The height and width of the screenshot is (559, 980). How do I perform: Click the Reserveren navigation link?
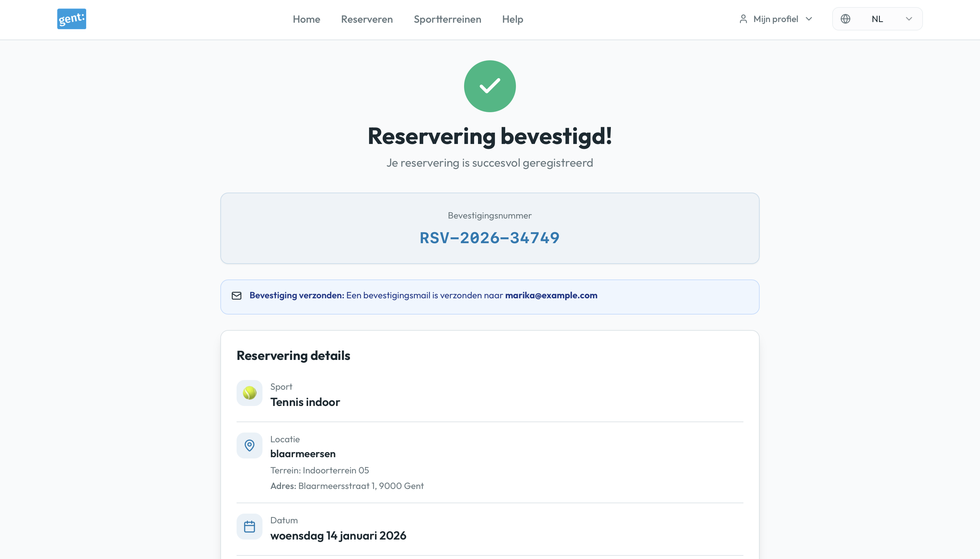366,19
